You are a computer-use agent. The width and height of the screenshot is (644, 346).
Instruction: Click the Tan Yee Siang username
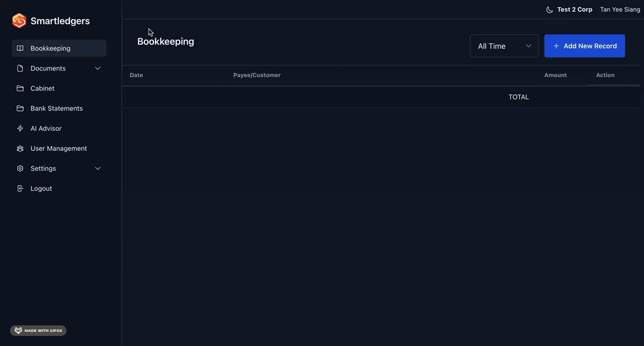pos(620,10)
